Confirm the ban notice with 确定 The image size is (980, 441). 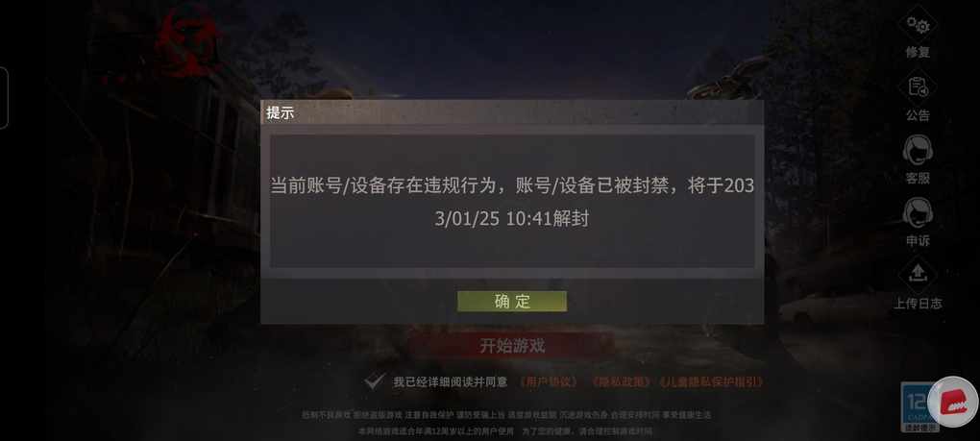(512, 301)
